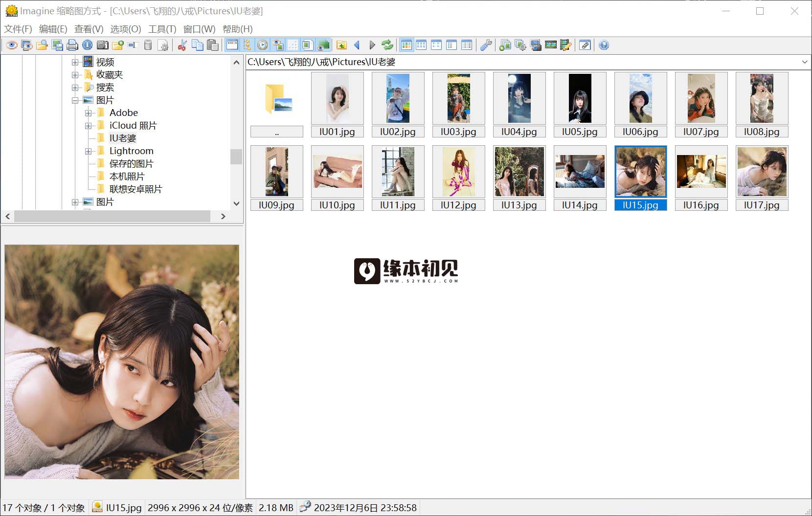Toggle the dotted grid button
The width and height of the screenshot is (812, 516).
(x=293, y=45)
